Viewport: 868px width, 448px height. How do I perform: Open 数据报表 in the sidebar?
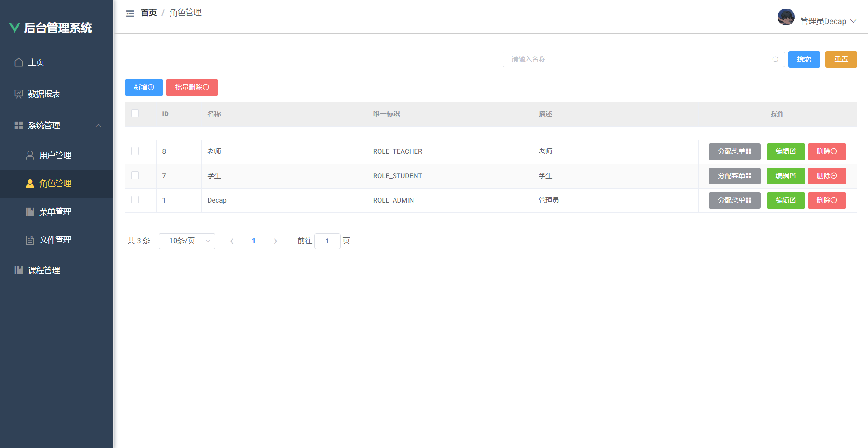point(57,94)
